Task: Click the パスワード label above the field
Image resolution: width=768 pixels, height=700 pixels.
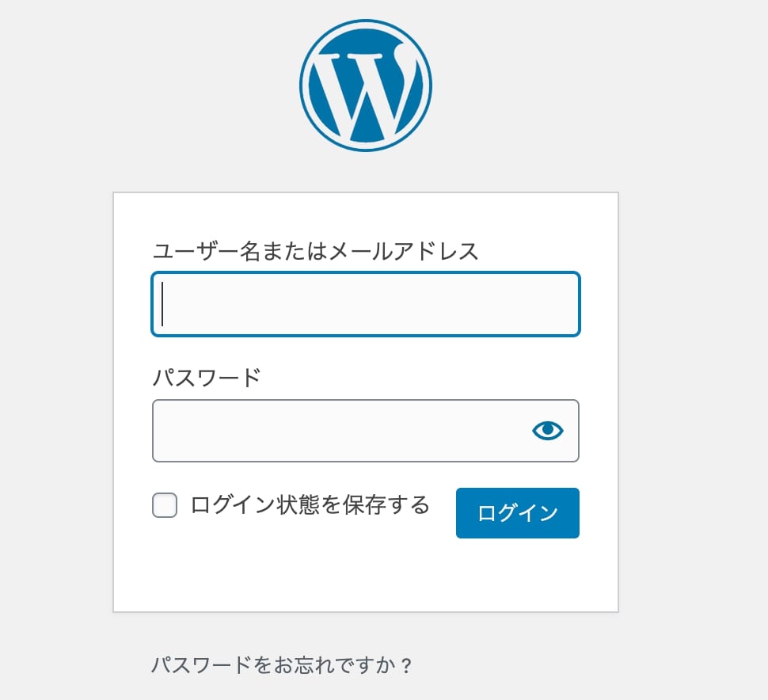Action: click(206, 378)
